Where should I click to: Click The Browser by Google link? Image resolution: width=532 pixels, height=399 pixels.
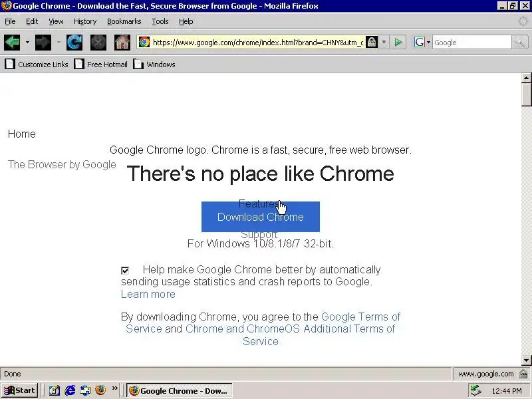point(62,164)
